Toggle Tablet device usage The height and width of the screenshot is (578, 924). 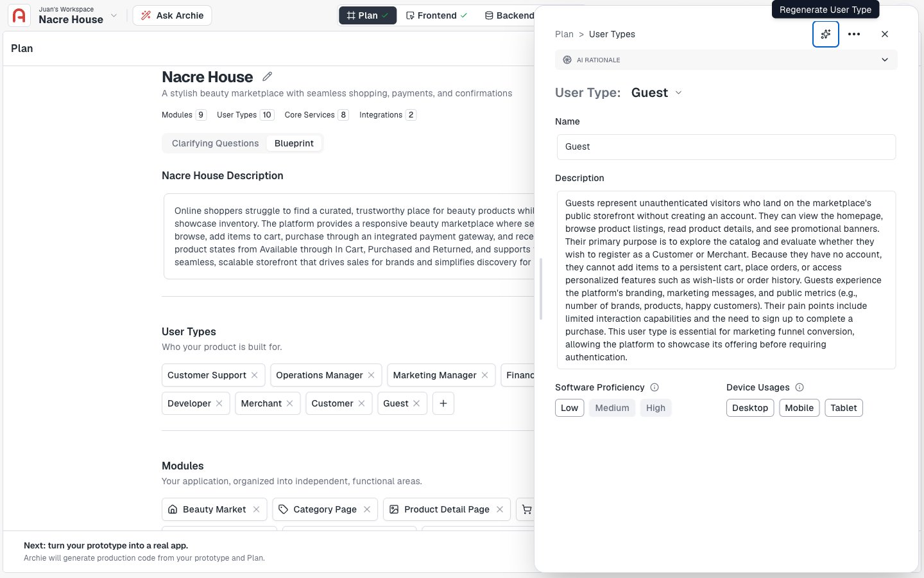(844, 408)
